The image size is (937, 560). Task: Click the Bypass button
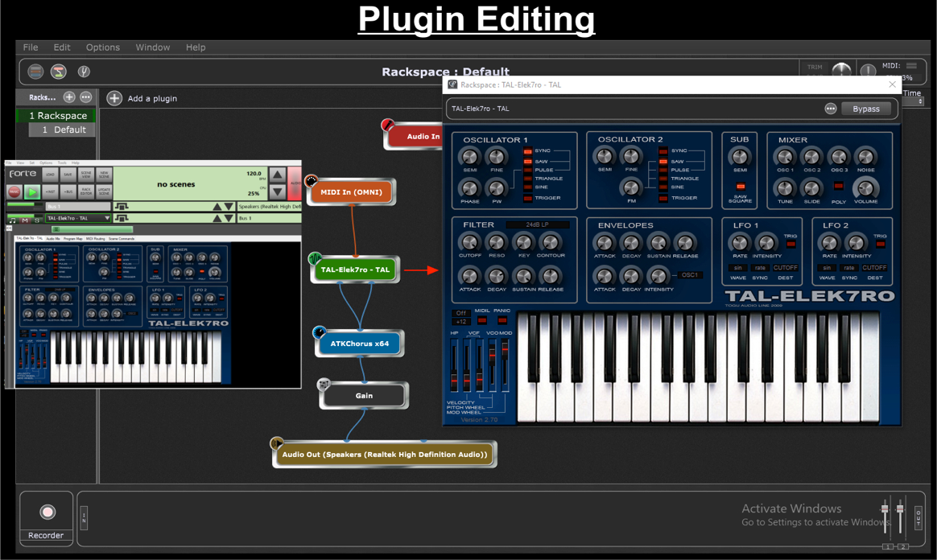[866, 109]
